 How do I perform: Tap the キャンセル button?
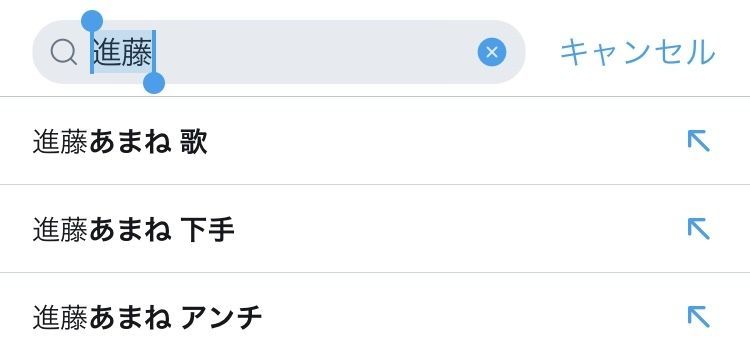tap(637, 52)
